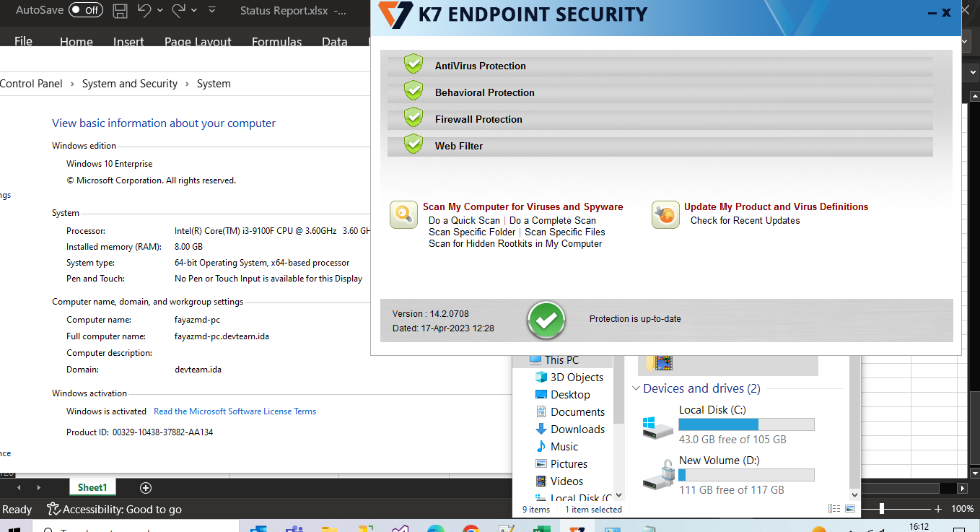Click the Excel zoom slider handle
The width and height of the screenshot is (980, 532).
pos(881,509)
